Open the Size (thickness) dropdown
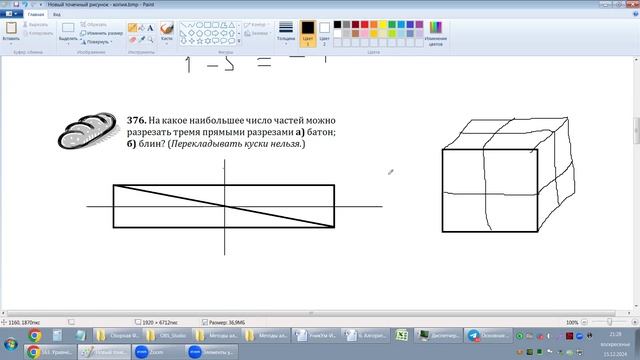Viewport: 640px width, 360px height. coord(286,33)
